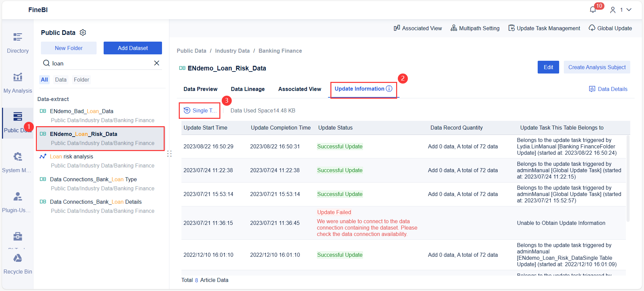Click the Update Information info icon
The height and width of the screenshot is (291, 644).
coord(389,89)
